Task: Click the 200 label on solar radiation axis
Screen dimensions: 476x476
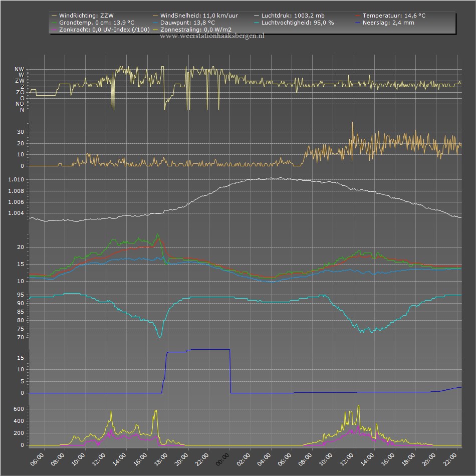Action: click(x=19, y=433)
